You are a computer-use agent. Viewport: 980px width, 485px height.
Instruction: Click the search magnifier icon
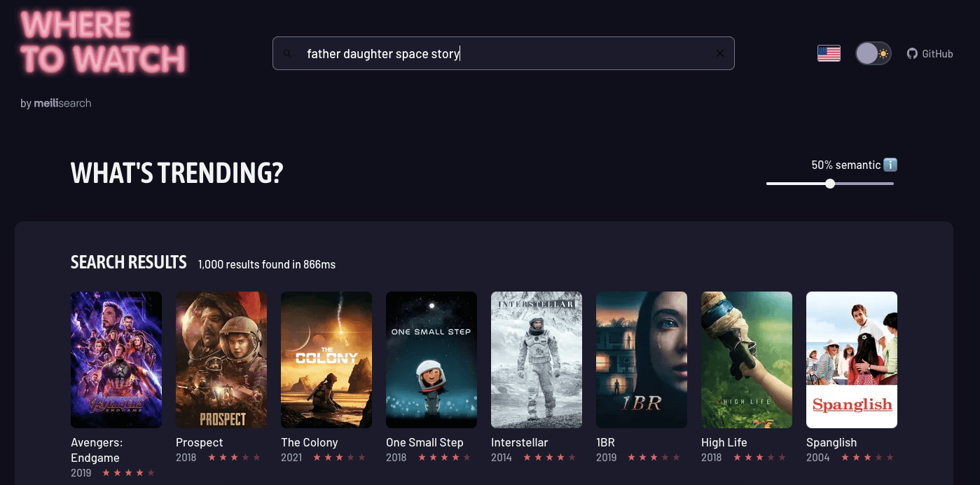click(287, 54)
